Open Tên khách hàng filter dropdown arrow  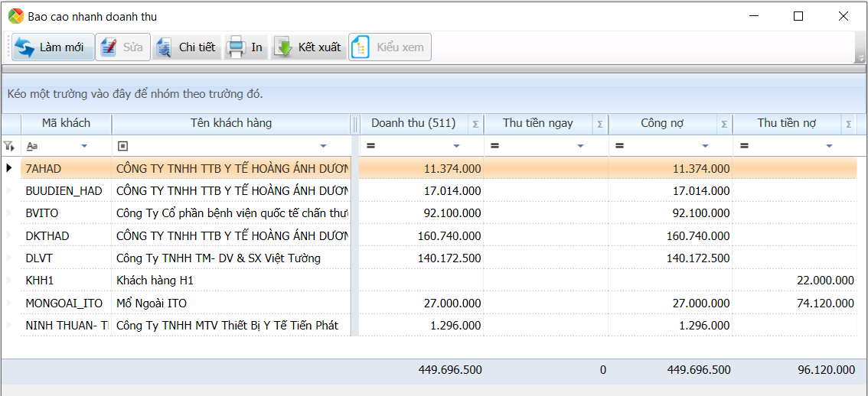pyautogui.click(x=323, y=146)
